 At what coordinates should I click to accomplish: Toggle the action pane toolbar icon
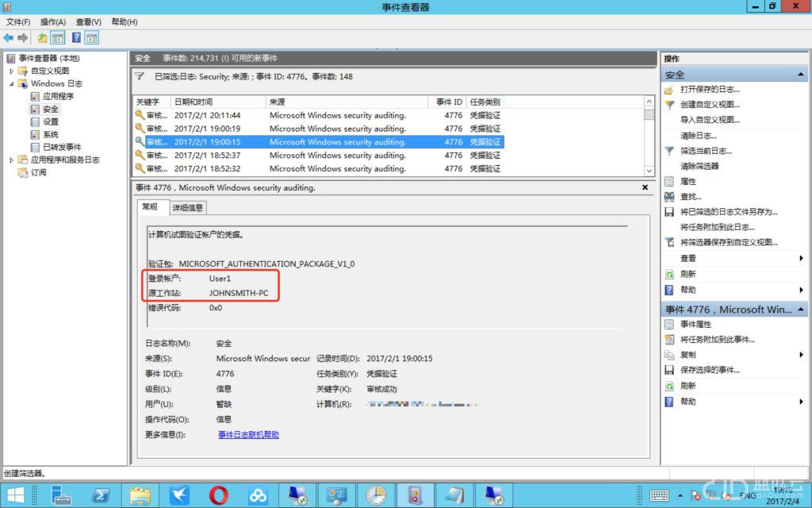click(x=92, y=38)
